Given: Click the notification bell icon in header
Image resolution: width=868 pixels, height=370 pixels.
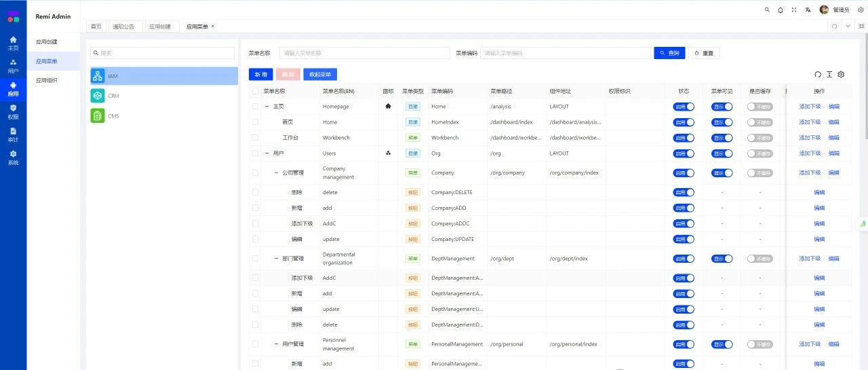Looking at the screenshot, I should point(781,10).
